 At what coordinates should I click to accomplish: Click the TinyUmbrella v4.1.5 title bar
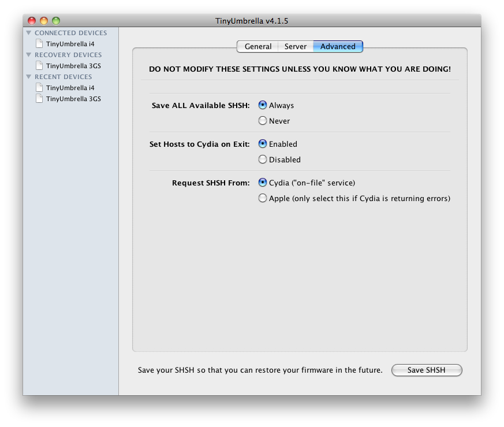pyautogui.click(x=252, y=21)
